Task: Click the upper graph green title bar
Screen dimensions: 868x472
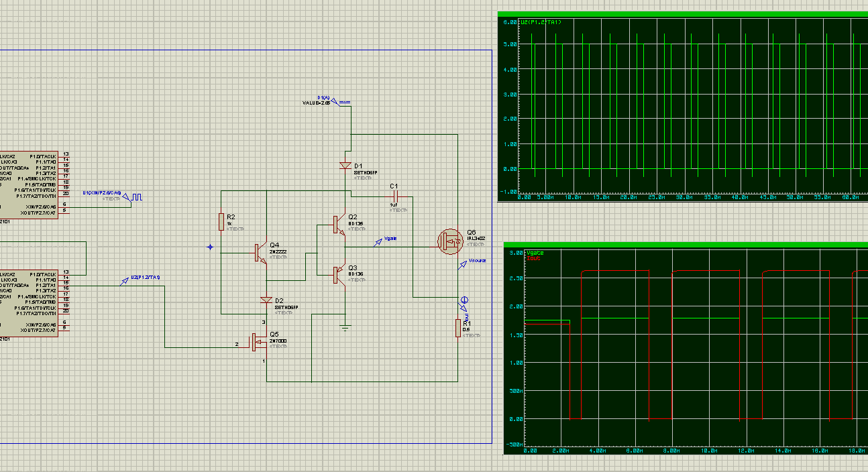Action: tap(682, 14)
